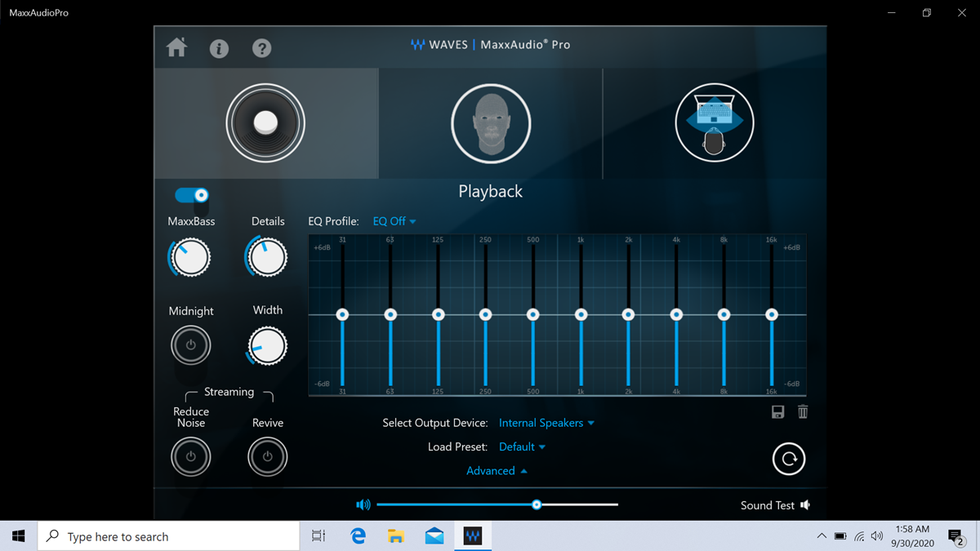The height and width of the screenshot is (551, 980).
Task: Toggle the Reduce Noise power button
Action: 190,457
